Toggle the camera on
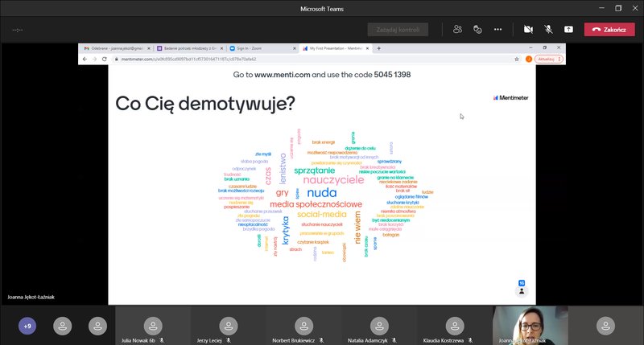The image size is (644, 345). [528, 29]
